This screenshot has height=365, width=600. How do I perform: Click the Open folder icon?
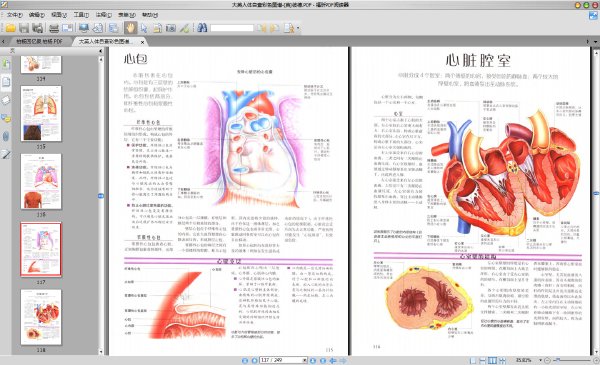10,28
